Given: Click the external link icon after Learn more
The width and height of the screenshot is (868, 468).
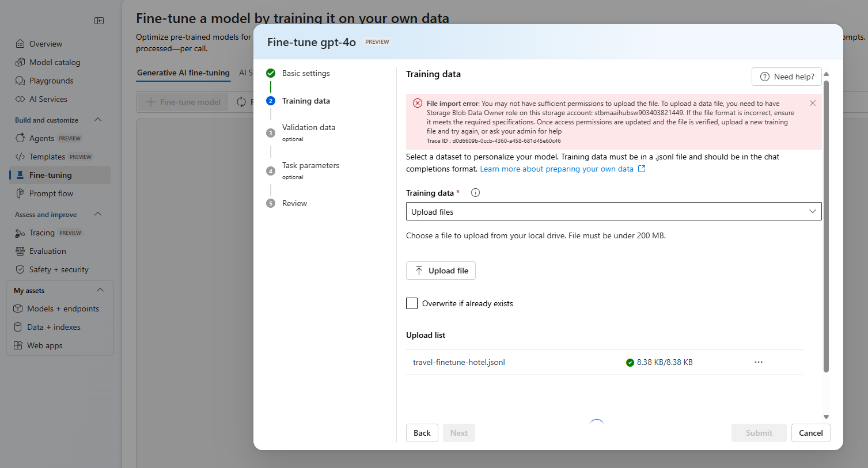Looking at the screenshot, I should point(642,169).
